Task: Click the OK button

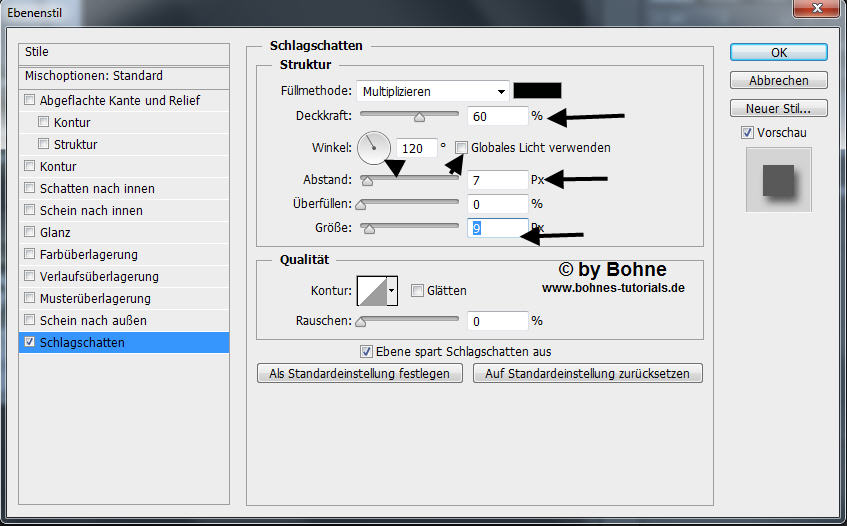Action: pyautogui.click(x=778, y=53)
